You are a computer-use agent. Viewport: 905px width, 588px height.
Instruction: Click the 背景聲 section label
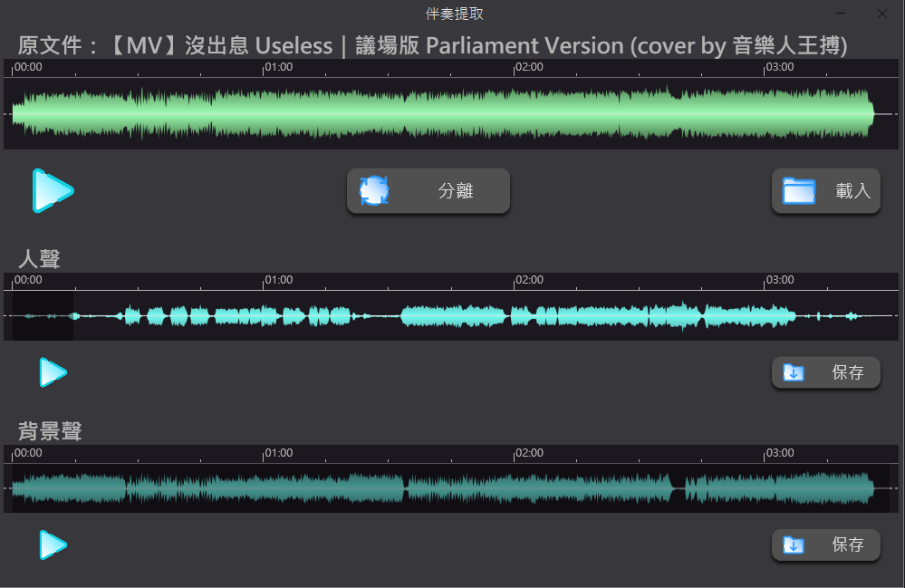pyautogui.click(x=50, y=431)
